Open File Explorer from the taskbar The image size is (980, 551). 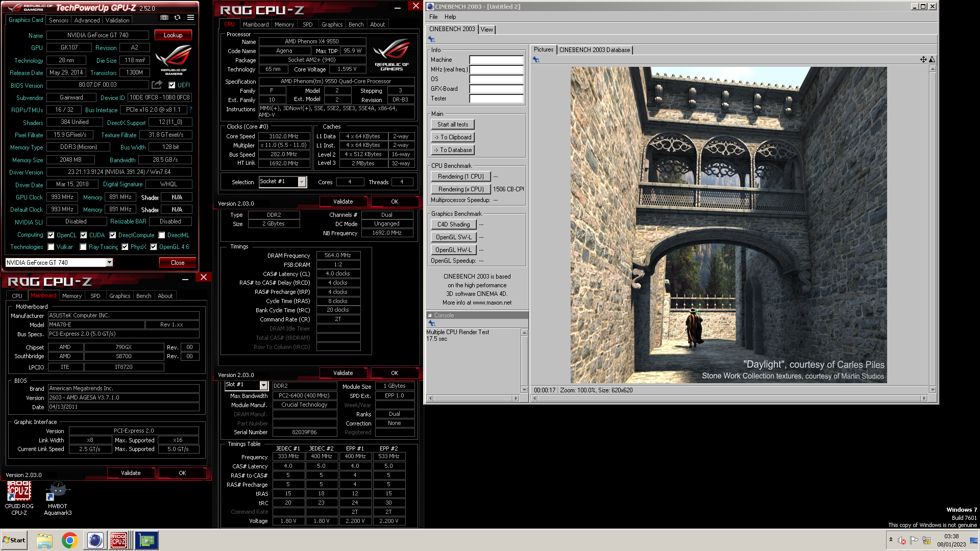click(44, 540)
